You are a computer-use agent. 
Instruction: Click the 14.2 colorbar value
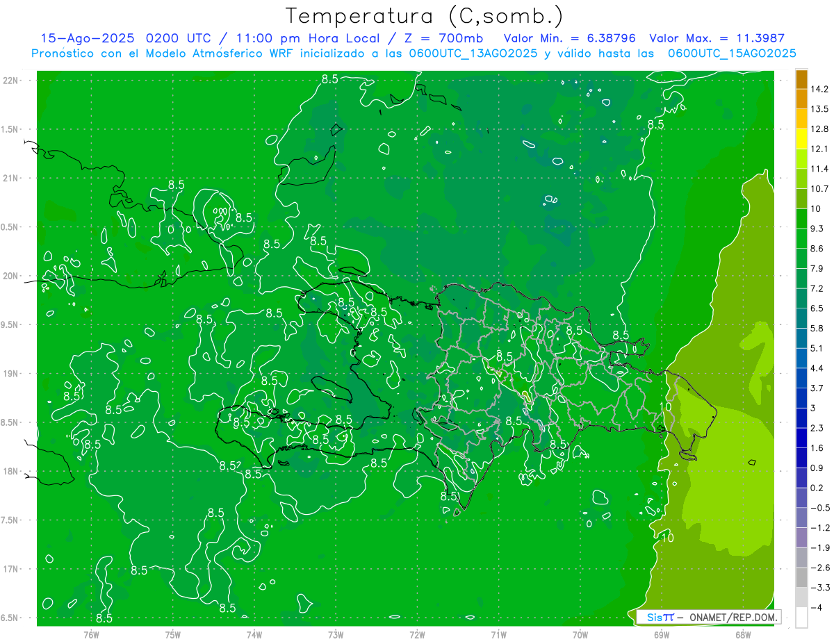(x=819, y=90)
